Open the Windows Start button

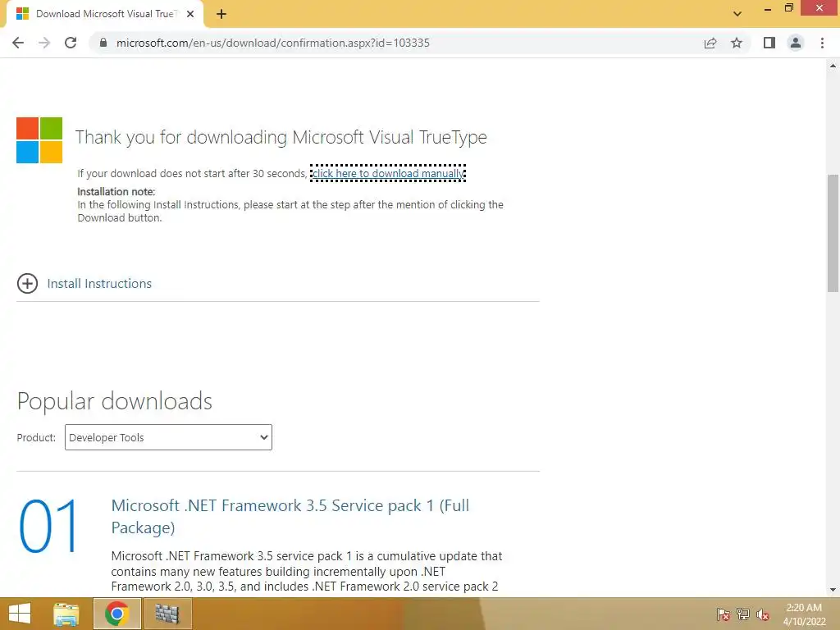[20, 614]
